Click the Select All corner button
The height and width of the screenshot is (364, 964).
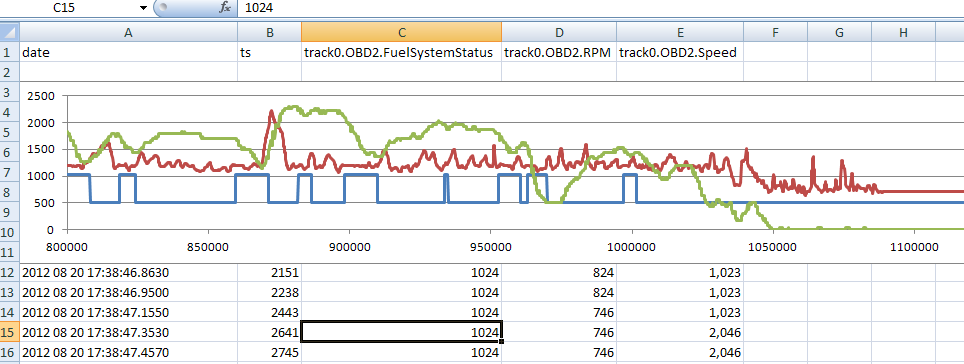click(x=10, y=33)
